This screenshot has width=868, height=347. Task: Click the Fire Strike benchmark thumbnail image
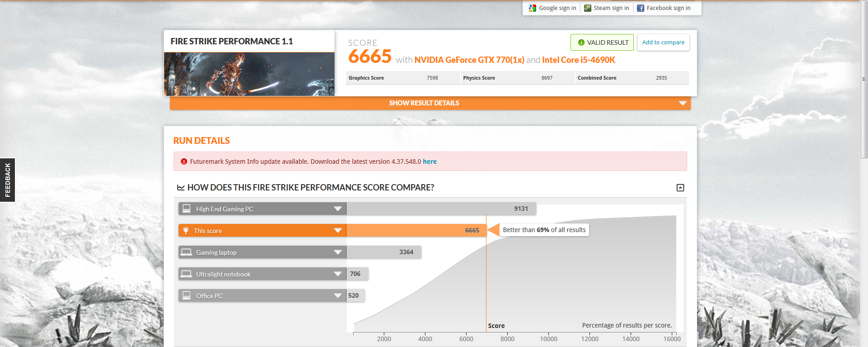pyautogui.click(x=249, y=74)
